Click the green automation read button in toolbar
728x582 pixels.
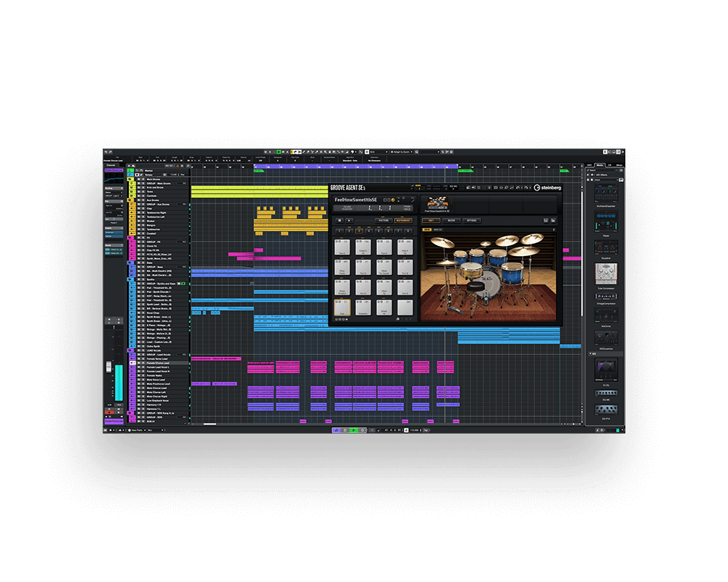click(279, 152)
